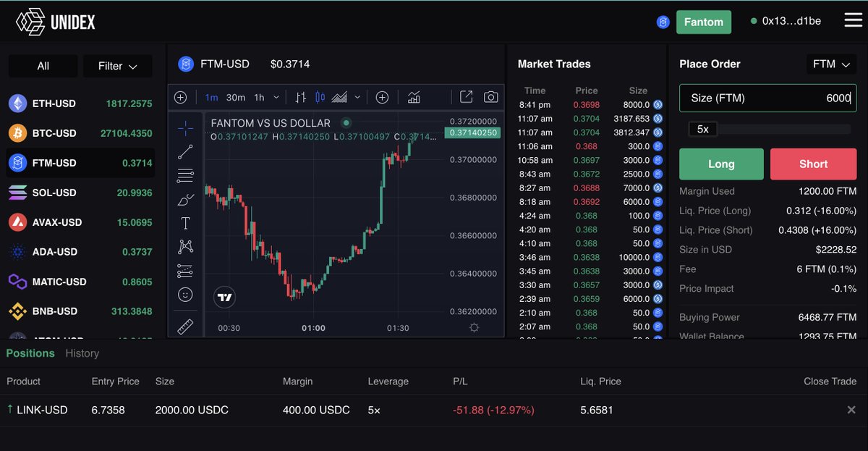Click the ETH-USD Ethereum icon
868x451 pixels.
(x=17, y=104)
